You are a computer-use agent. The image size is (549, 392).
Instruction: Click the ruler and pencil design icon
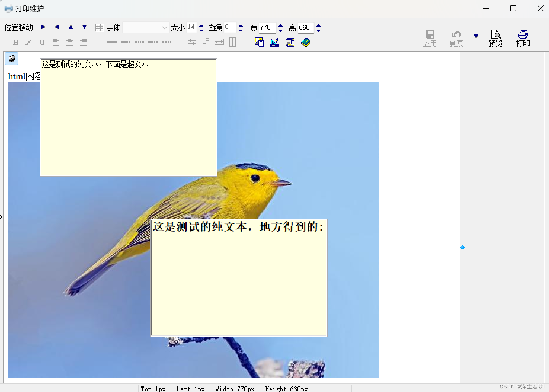[275, 42]
